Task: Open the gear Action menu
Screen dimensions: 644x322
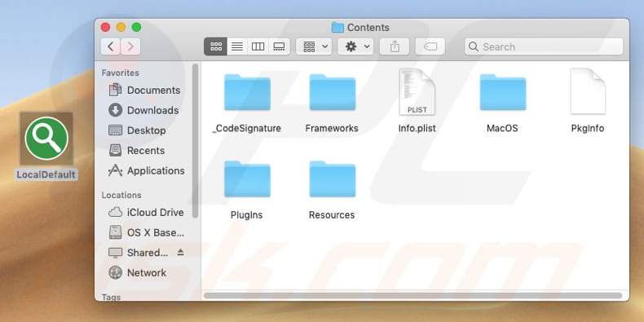Action: coord(355,46)
